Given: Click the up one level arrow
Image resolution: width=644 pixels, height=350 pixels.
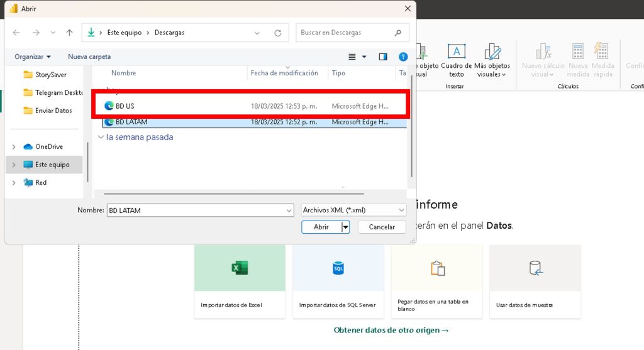Looking at the screenshot, I should [69, 33].
